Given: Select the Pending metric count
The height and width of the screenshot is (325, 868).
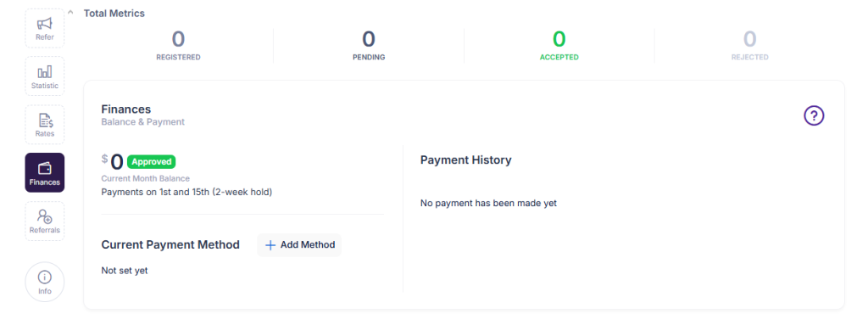Looking at the screenshot, I should [x=369, y=39].
